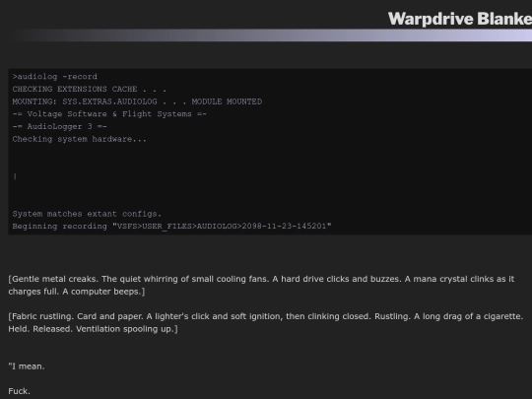Click the 'Voltage Software & Flight Systems' line
This screenshot has width=532, height=399.
point(109,114)
